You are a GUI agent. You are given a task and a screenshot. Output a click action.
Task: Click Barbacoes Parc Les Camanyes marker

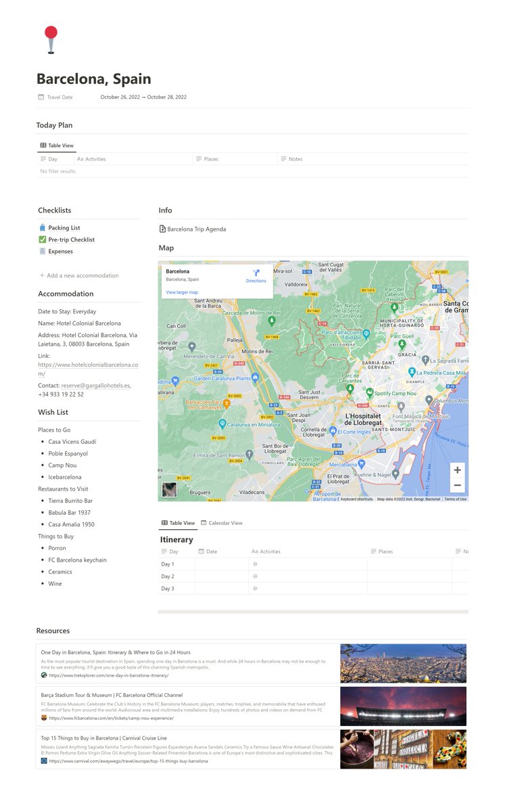[227, 404]
